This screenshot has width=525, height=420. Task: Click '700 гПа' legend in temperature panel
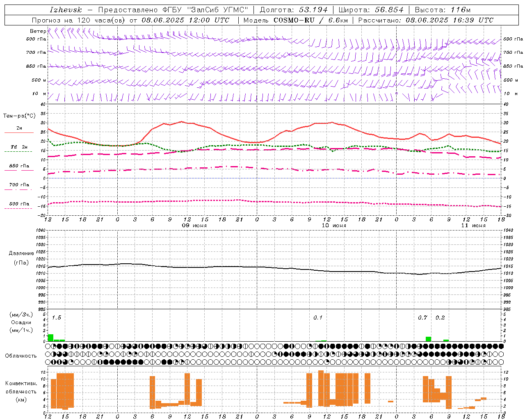tap(19, 185)
